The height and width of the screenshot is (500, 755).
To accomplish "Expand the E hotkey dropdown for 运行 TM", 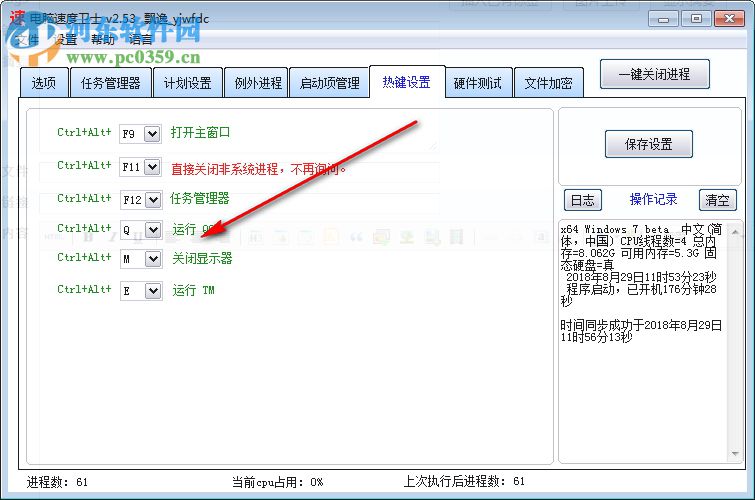I will [153, 291].
